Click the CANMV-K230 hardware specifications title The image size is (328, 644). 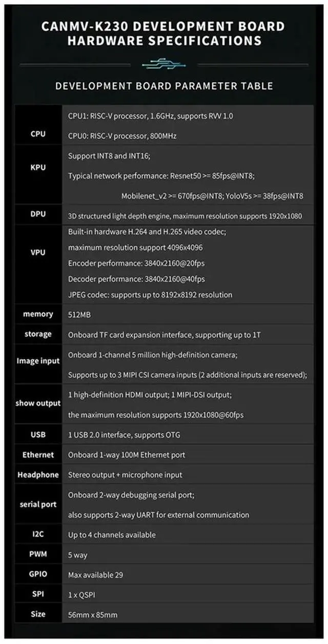click(164, 33)
